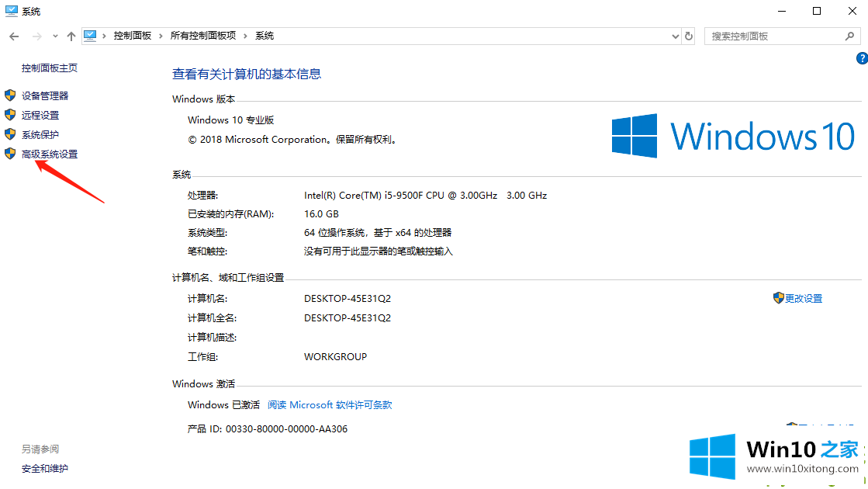
Task: Open 高级系统设置 link
Action: (50, 154)
